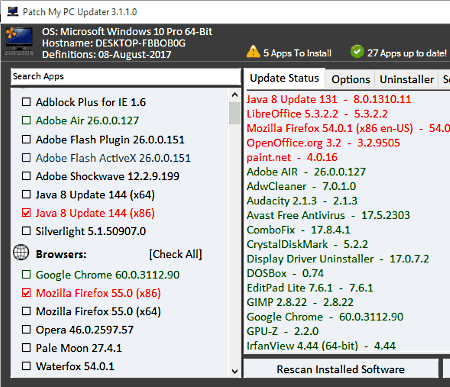Viewport: 450px width, 387px height.
Task: Click the app list scroll up arrow
Action: tap(235, 95)
